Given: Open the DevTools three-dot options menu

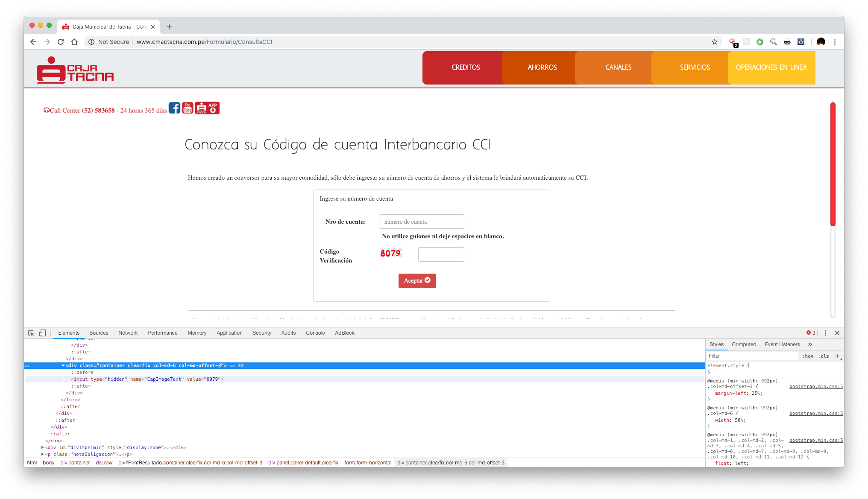Looking at the screenshot, I should 826,333.
